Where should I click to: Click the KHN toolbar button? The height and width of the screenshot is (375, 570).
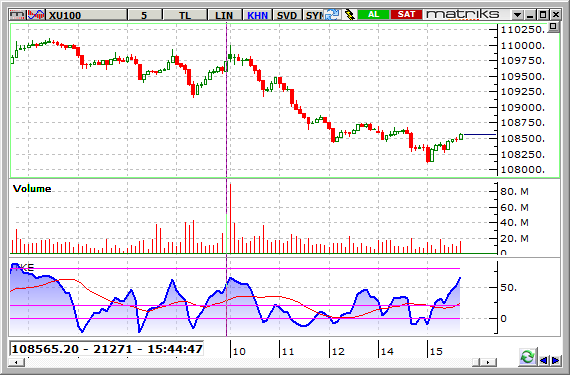[257, 15]
